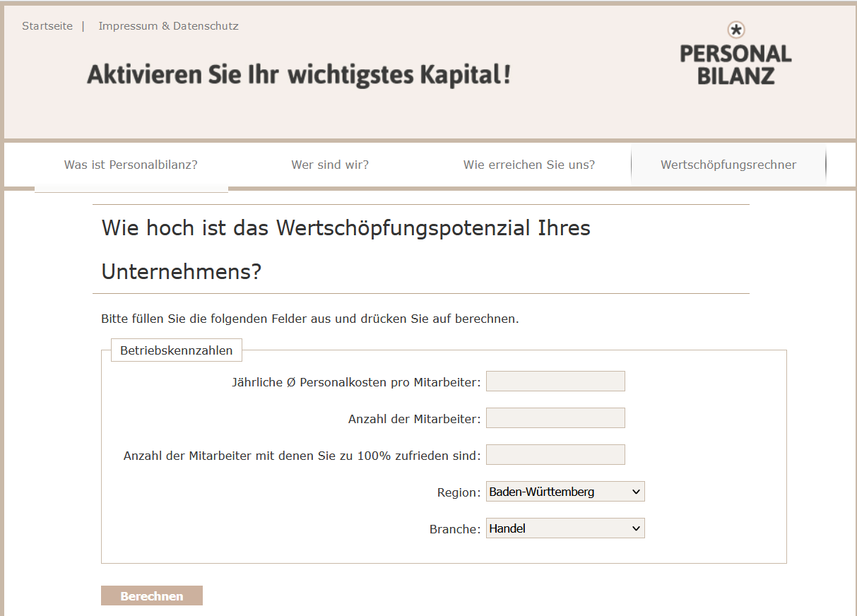Click the 'Bitte füllen Sie die folgenden Felder' instruction text
The width and height of the screenshot is (857, 616).
pos(310,319)
